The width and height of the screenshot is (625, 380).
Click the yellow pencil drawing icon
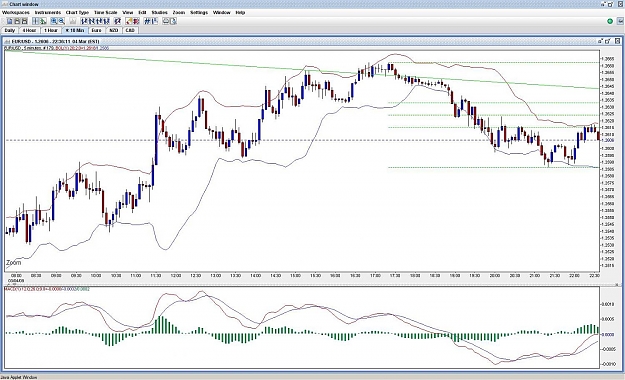click(129, 21)
